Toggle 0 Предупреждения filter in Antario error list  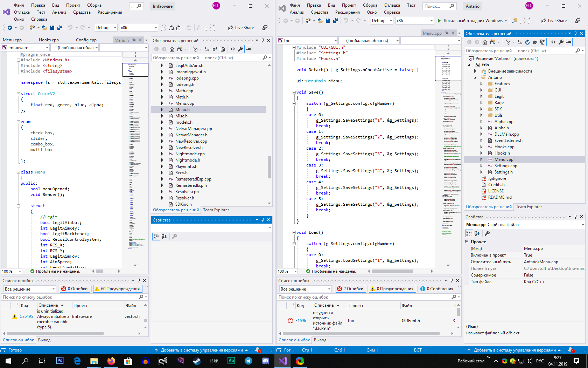392,289
